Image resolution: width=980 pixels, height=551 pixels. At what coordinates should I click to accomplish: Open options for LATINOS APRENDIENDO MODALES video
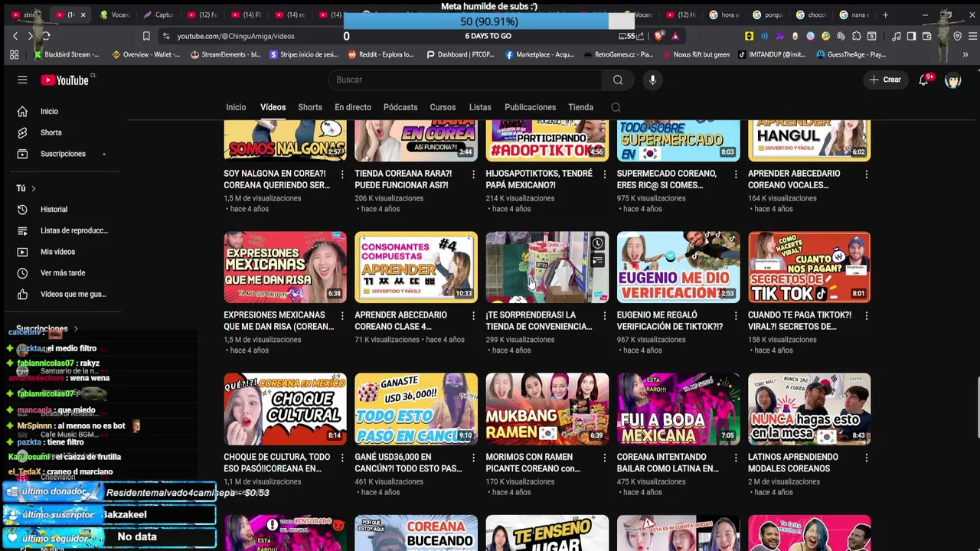point(866,458)
